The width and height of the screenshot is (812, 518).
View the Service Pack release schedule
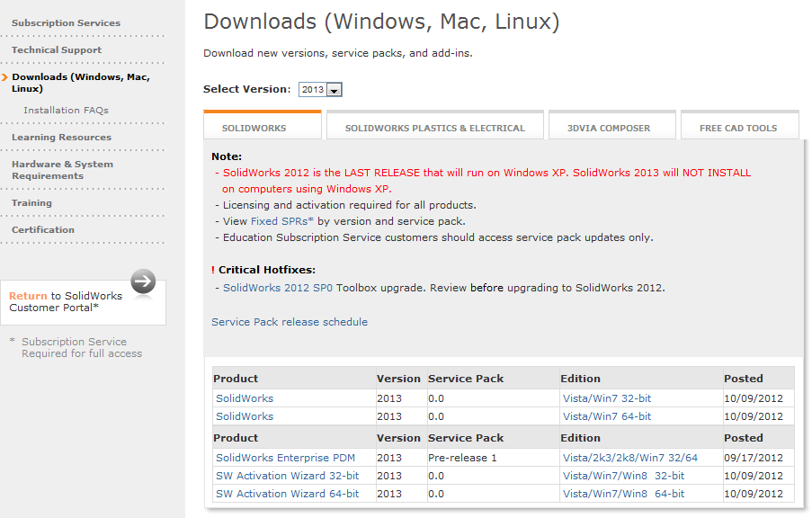[x=290, y=322]
